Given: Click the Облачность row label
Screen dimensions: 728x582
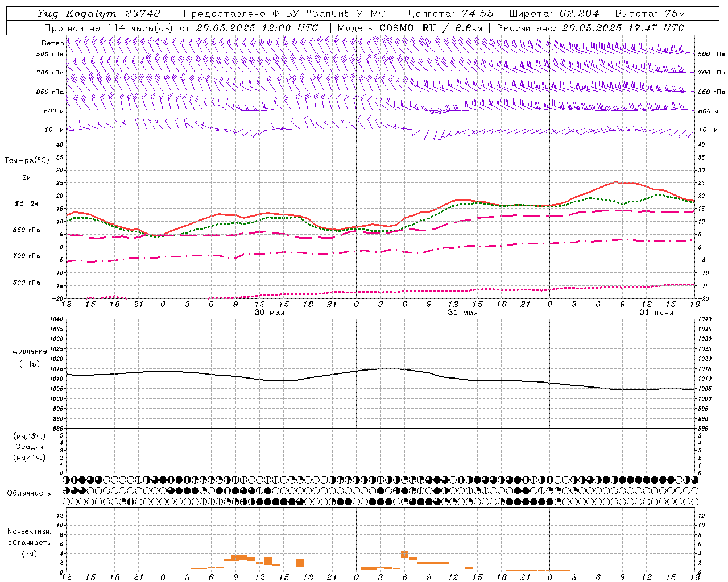Looking at the screenshot, I should tap(29, 493).
